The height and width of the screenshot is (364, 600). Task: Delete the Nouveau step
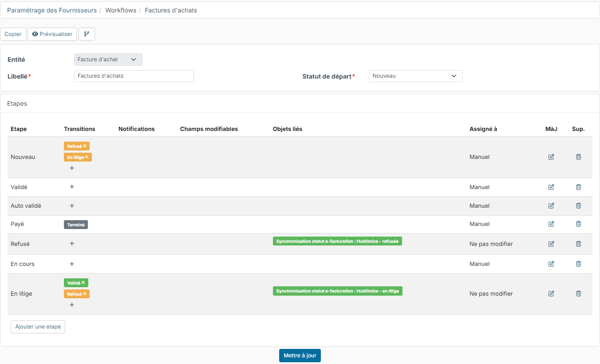578,157
